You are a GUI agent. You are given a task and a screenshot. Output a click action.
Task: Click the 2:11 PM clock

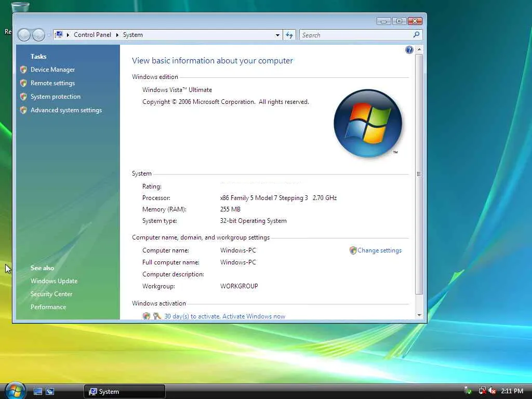point(512,391)
